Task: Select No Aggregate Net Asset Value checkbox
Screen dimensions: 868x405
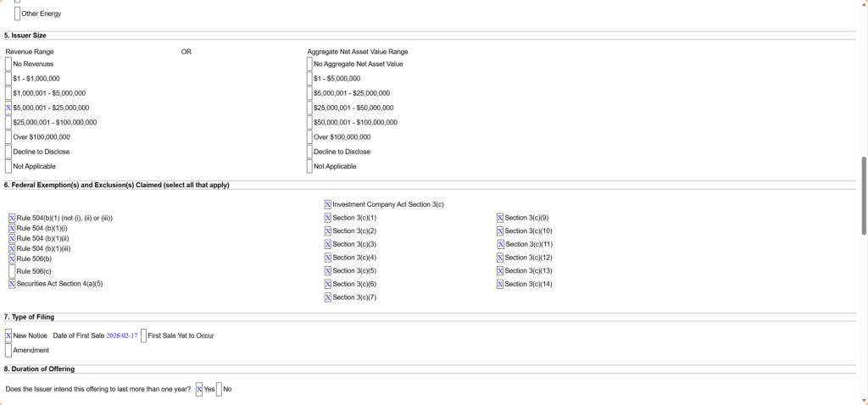Action: 309,64
